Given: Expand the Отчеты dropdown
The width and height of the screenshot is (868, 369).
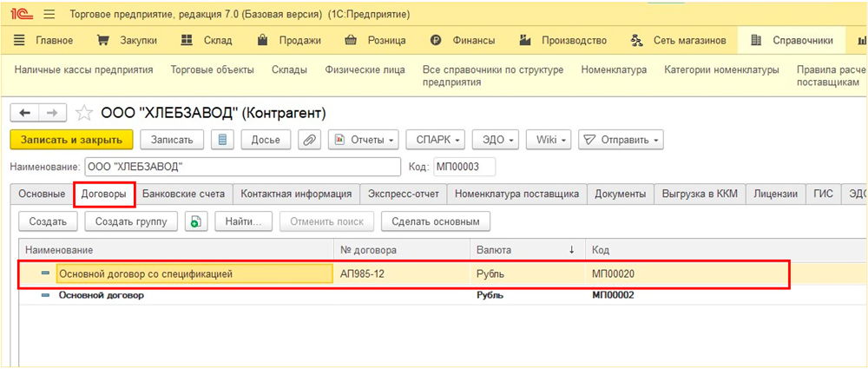Looking at the screenshot, I should click(x=364, y=140).
